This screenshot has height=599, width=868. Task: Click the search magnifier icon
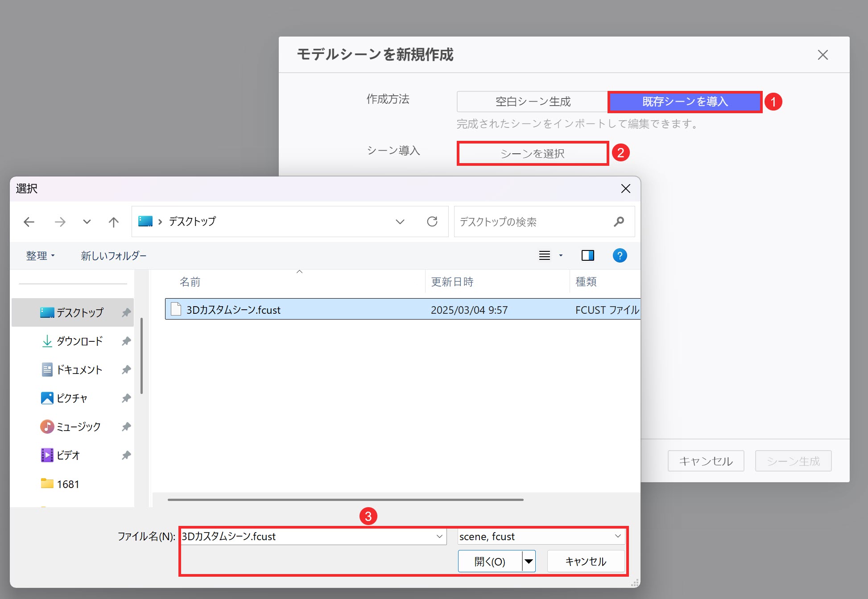(619, 222)
